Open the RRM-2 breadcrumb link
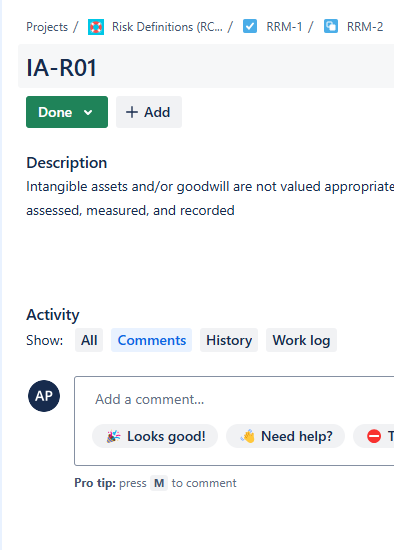 point(365,27)
